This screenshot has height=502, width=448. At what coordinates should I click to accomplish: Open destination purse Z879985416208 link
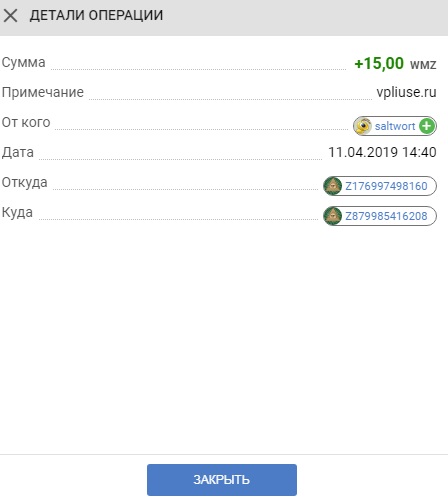386,216
